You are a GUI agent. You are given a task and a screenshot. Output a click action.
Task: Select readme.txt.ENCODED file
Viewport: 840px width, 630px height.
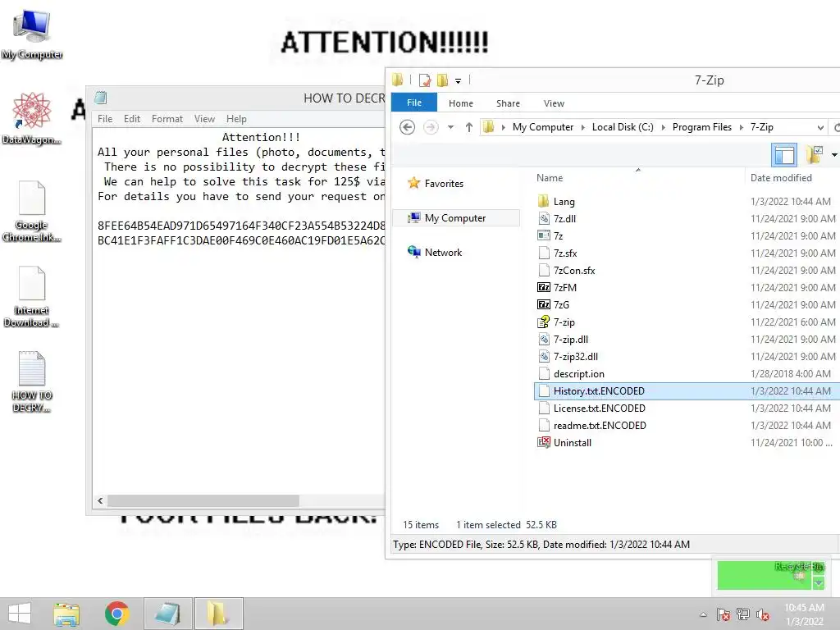[687, 426]
